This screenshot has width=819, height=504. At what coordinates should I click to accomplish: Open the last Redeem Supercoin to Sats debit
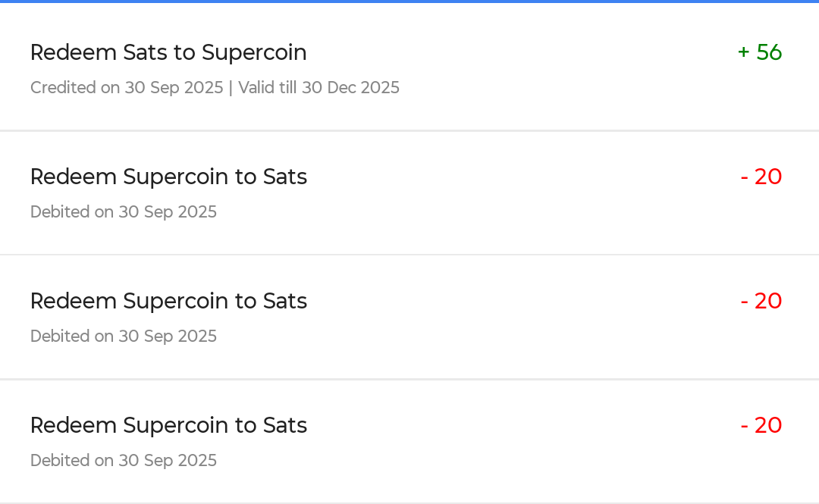(168, 426)
